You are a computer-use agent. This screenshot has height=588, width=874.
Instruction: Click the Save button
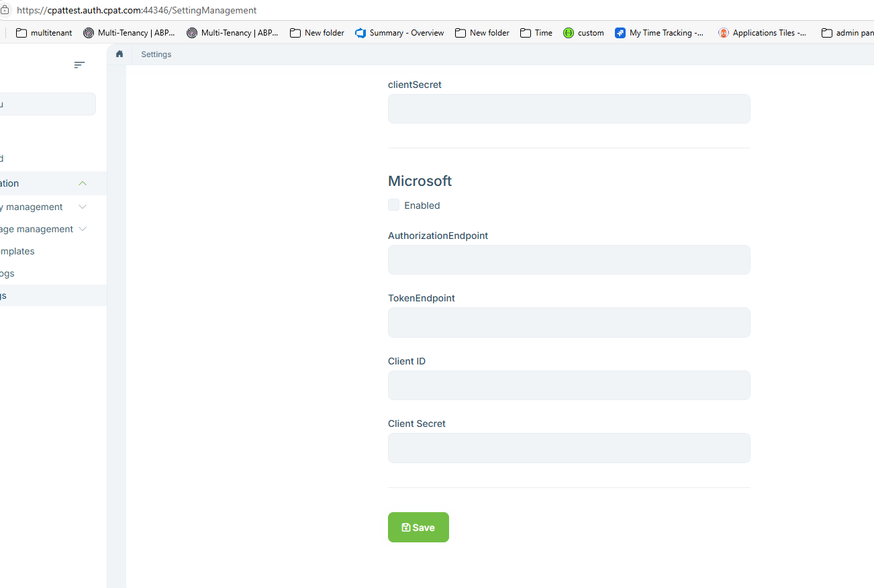418,528
